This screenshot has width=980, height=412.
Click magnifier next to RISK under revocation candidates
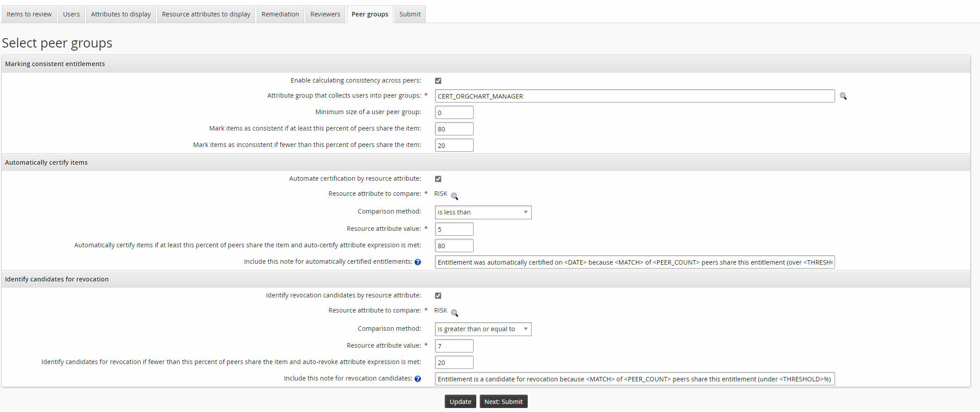pyautogui.click(x=455, y=313)
